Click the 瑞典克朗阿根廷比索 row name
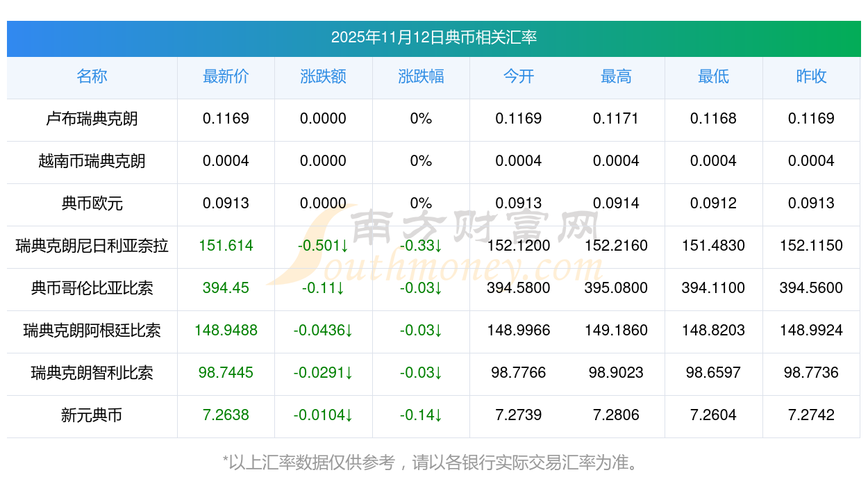Viewport: 868px width, 484px height. (92, 331)
